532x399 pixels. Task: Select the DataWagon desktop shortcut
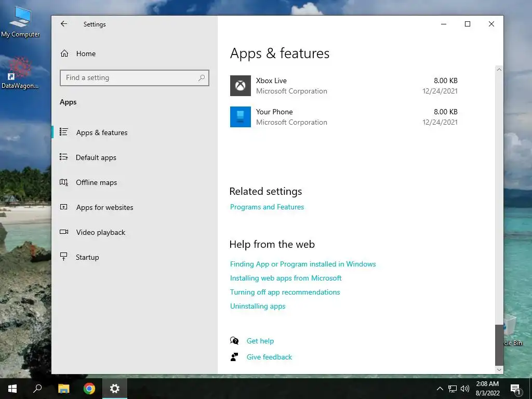(20, 73)
